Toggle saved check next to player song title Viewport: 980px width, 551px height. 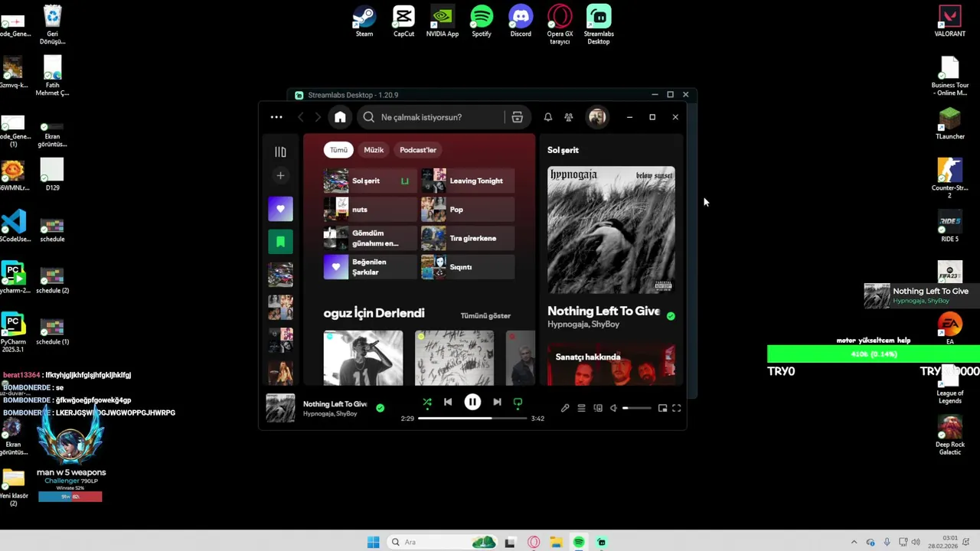(380, 408)
